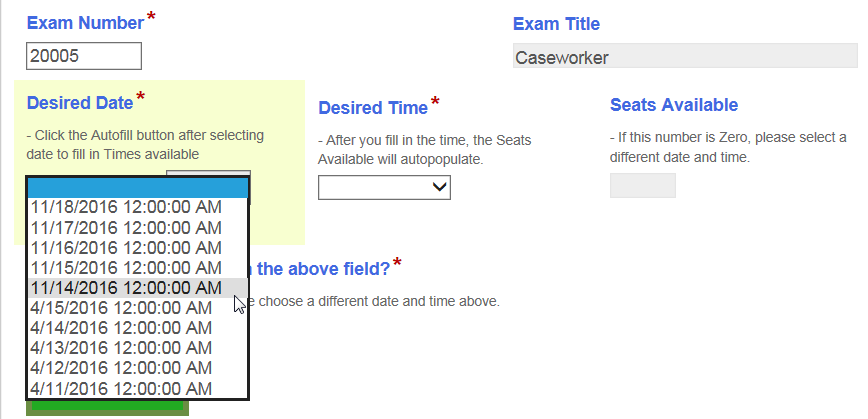The height and width of the screenshot is (419, 868).
Task: Open the Desired Time dropdown
Action: pos(384,187)
